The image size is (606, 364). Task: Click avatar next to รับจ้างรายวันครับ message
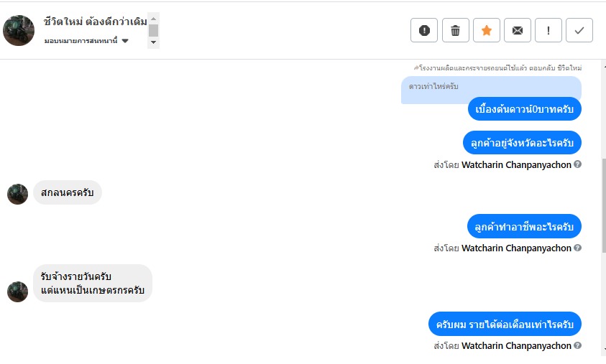click(17, 291)
